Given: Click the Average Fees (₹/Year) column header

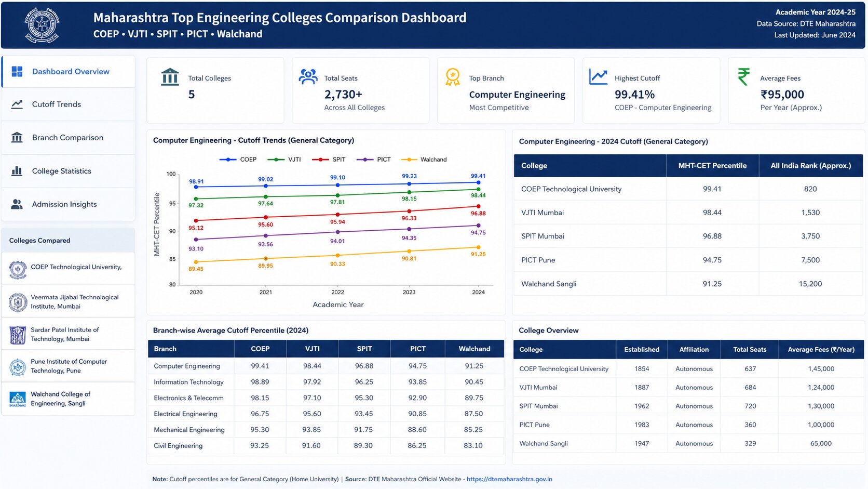Looking at the screenshot, I should (x=821, y=350).
